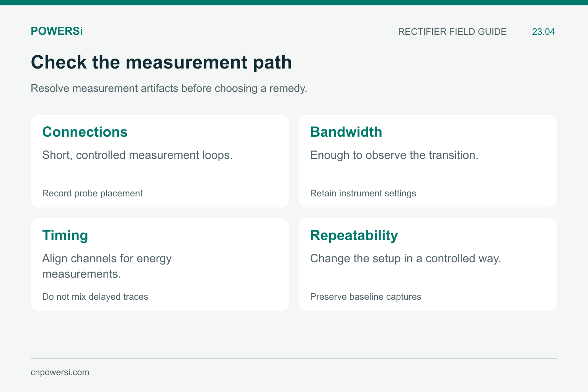Click the Repeatability card heading
Viewport: 588px width, 392px height.
(x=354, y=235)
